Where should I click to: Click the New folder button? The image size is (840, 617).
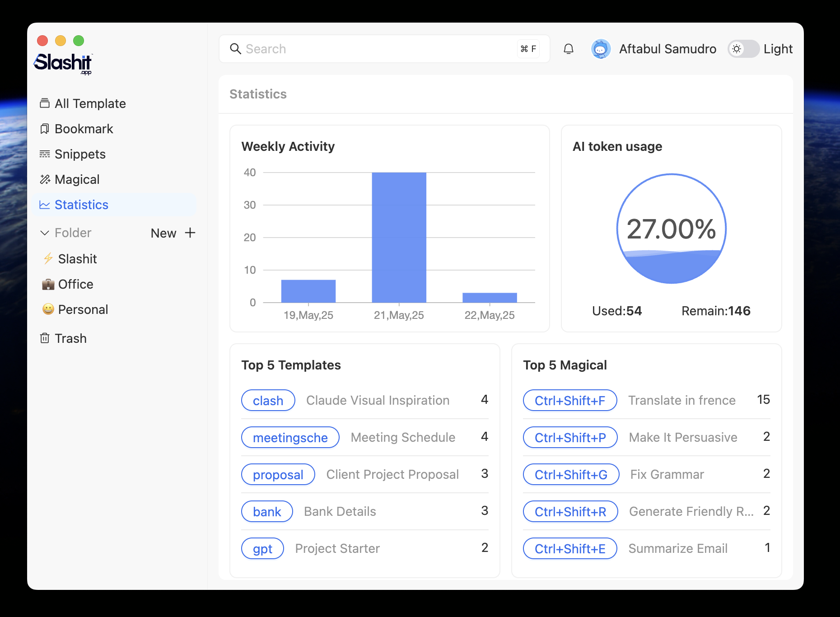coord(173,233)
